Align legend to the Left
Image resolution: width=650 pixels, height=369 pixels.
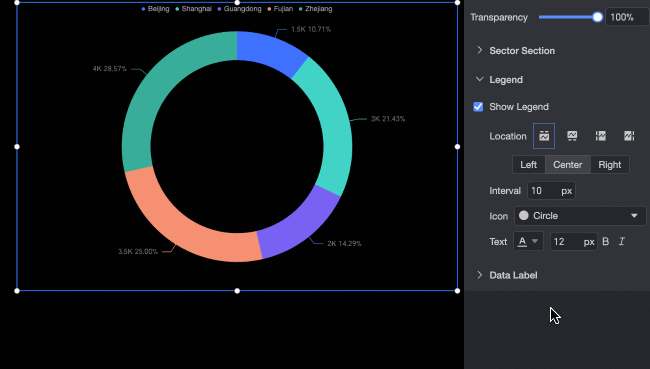(x=529, y=165)
